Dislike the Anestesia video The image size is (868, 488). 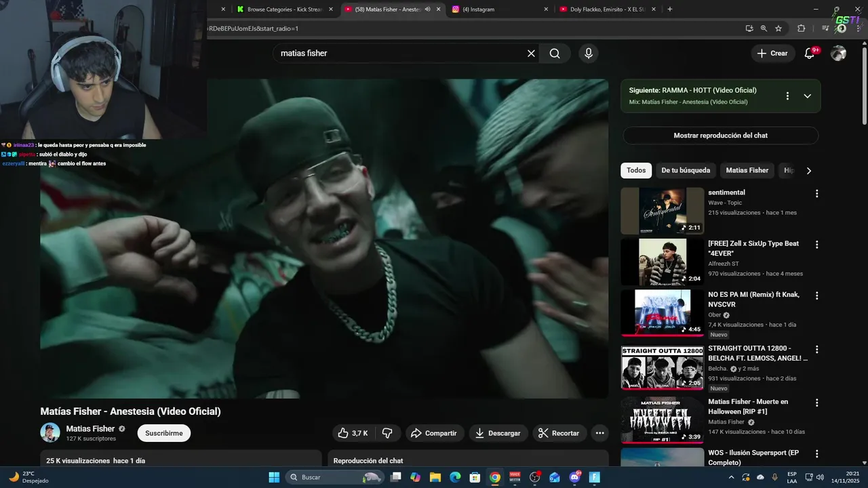(x=387, y=433)
